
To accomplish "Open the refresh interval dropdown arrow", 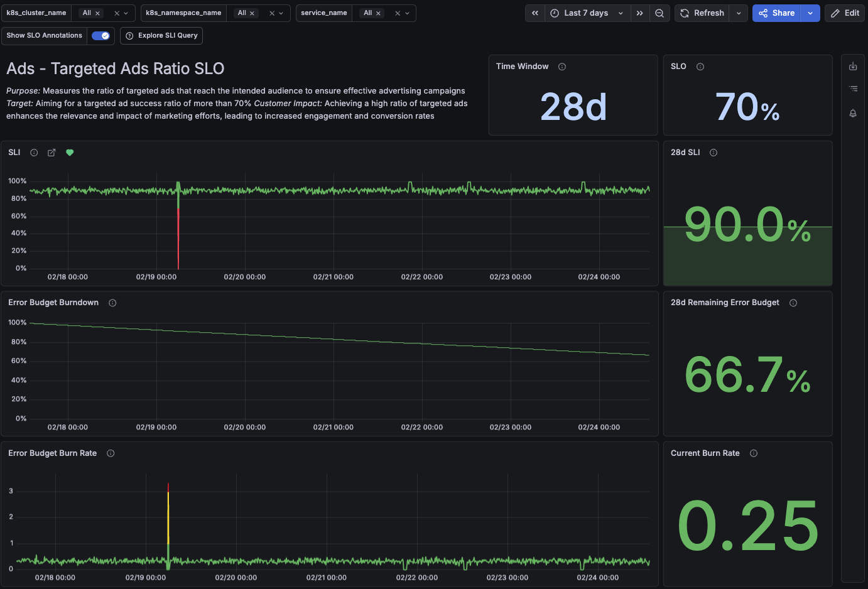I will point(738,13).
